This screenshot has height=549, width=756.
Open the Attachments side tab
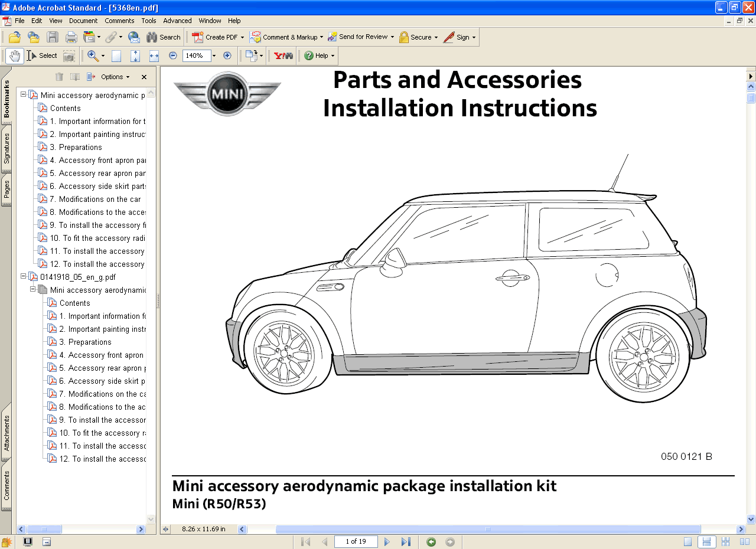coord(6,433)
